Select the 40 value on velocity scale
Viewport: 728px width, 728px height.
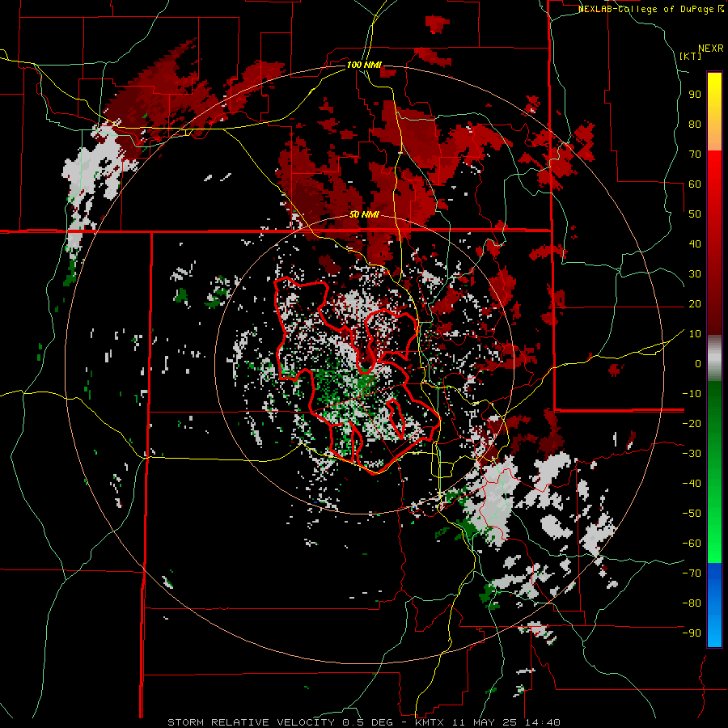pos(695,243)
